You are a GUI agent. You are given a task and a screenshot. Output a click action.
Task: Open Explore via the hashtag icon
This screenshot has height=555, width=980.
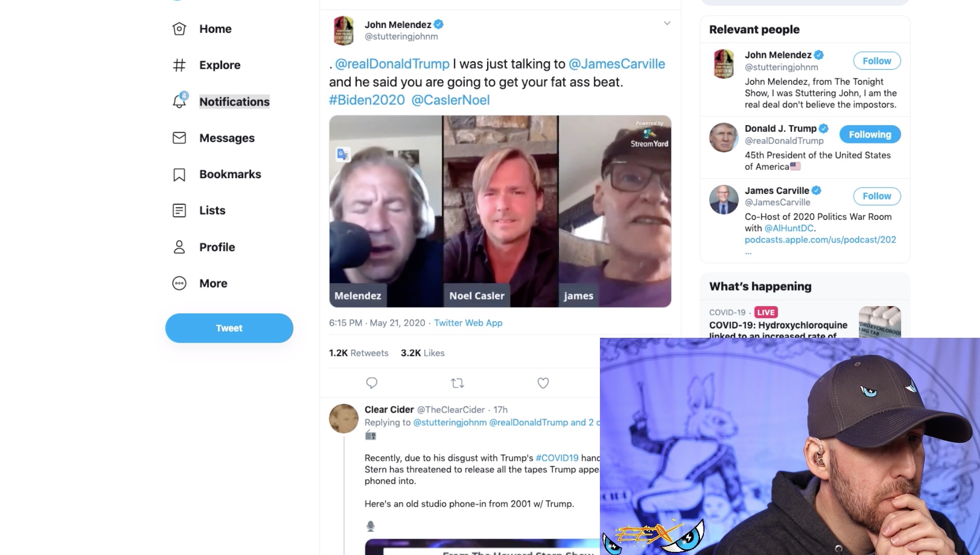(179, 65)
